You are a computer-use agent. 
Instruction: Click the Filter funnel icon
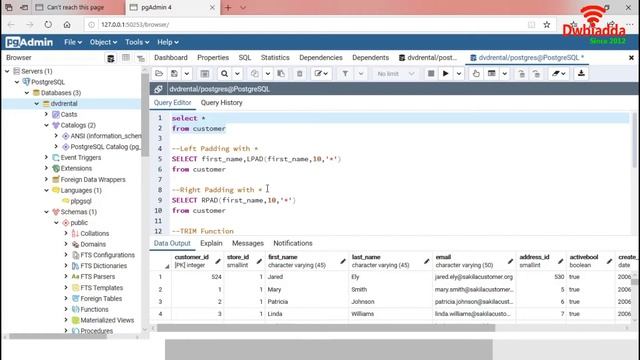click(345, 73)
